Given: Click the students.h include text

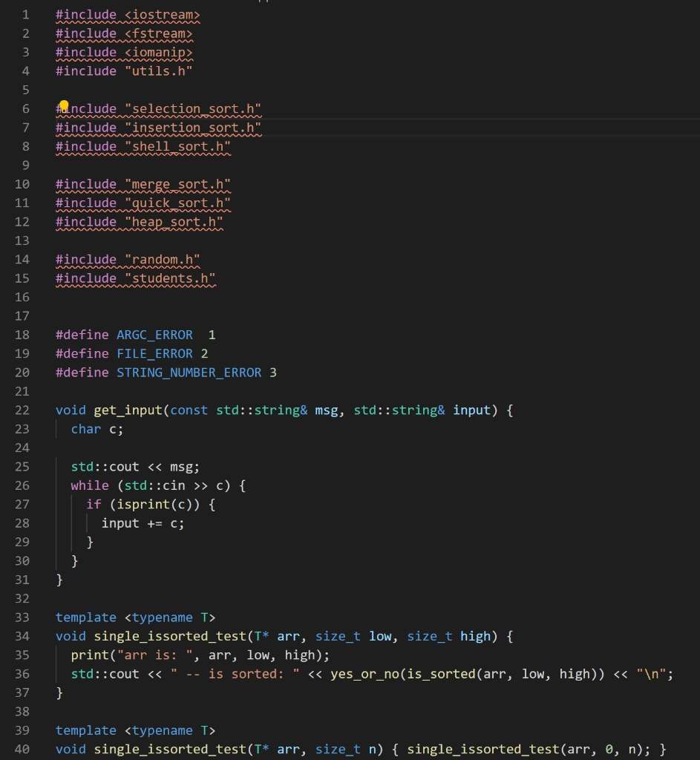Looking at the screenshot, I should point(169,278).
